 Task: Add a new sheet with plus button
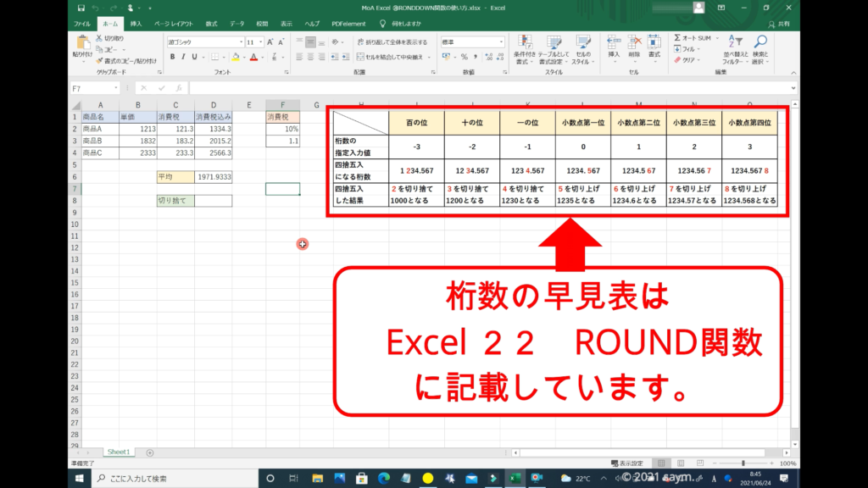point(150,452)
